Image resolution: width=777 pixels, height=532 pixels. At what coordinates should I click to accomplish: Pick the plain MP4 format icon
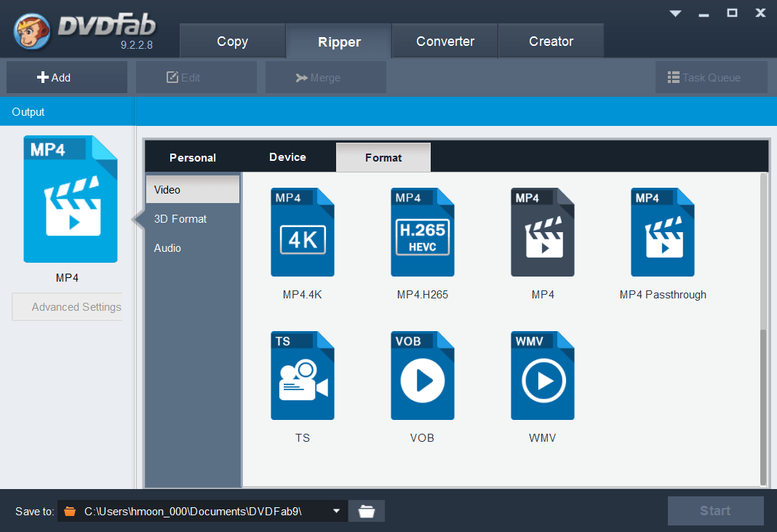(x=543, y=232)
